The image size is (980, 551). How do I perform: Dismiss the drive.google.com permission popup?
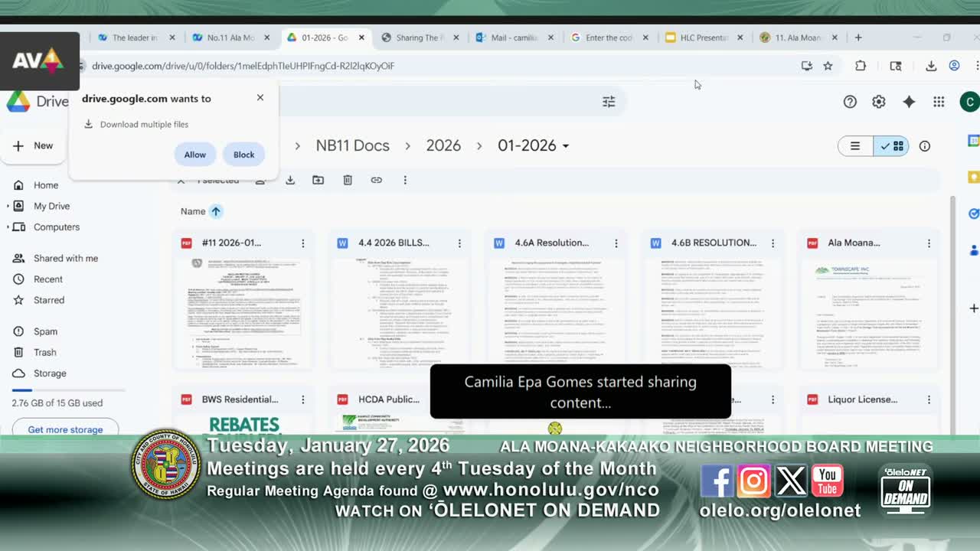pyautogui.click(x=260, y=97)
